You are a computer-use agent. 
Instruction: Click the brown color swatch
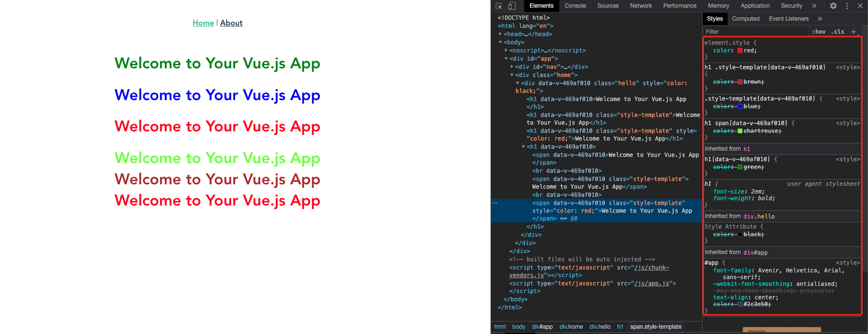pos(740,82)
